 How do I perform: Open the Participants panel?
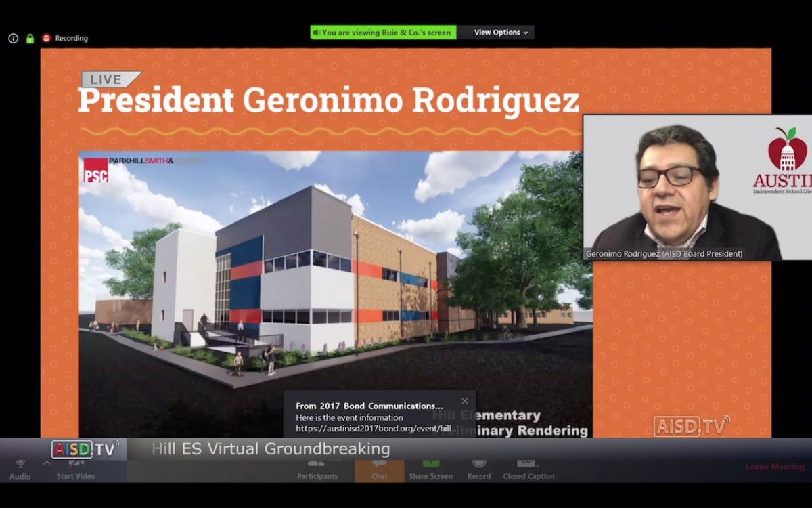(317, 468)
